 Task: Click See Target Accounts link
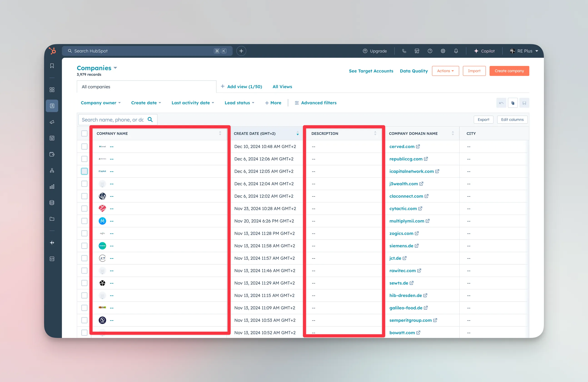click(x=371, y=71)
